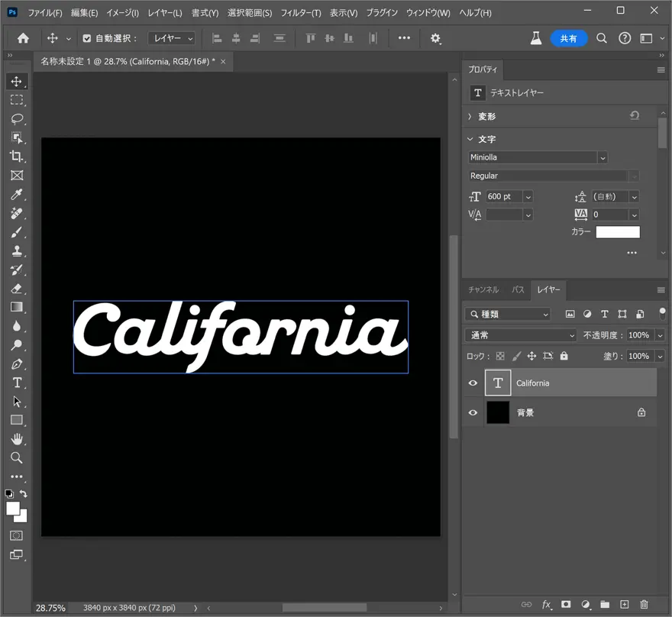
Task: Select the Eyedropper tool
Action: [x=17, y=195]
